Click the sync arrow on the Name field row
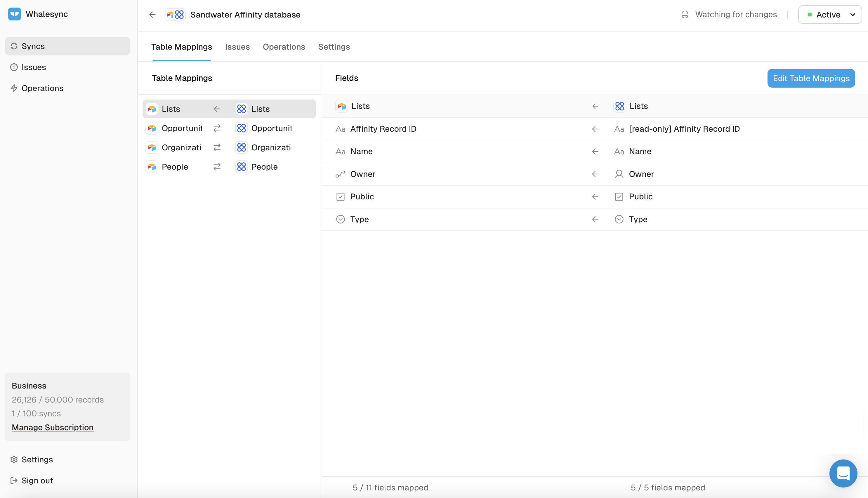The height and width of the screenshot is (498, 868). click(595, 152)
